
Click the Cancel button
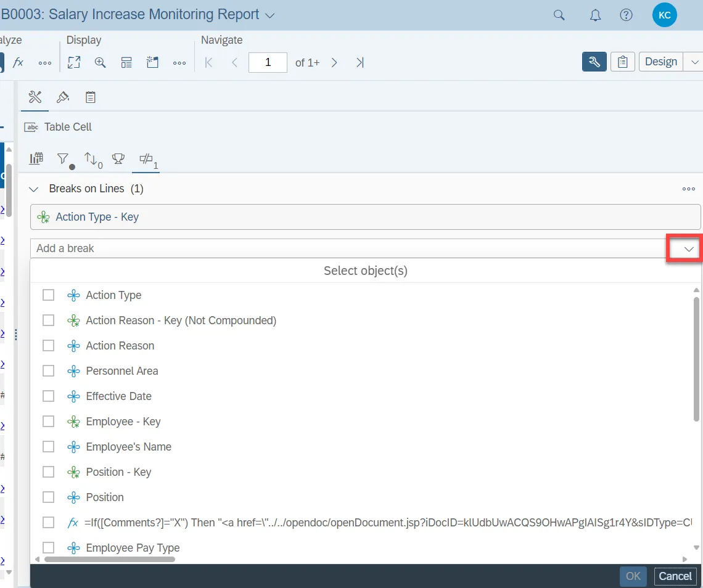[675, 576]
